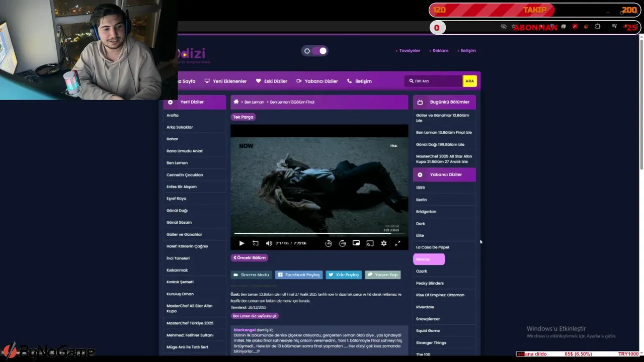Open İletişim in the purple navbar
Viewport: 644px width, 362px height.
tap(359, 81)
